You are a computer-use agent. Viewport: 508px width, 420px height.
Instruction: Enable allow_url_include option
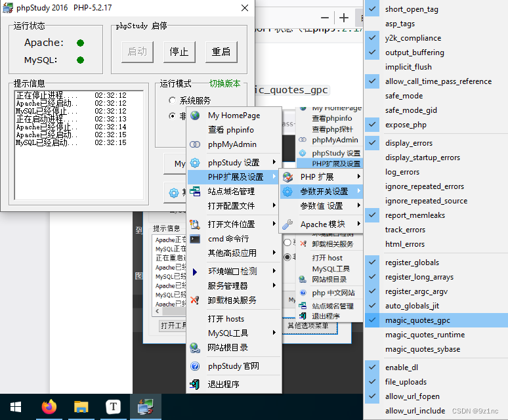pyautogui.click(x=436, y=411)
